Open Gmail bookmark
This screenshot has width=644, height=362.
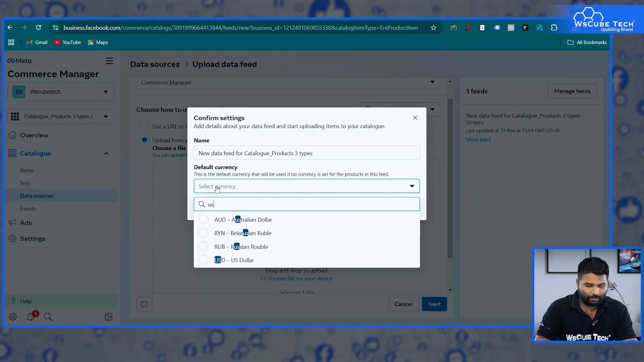tap(37, 43)
